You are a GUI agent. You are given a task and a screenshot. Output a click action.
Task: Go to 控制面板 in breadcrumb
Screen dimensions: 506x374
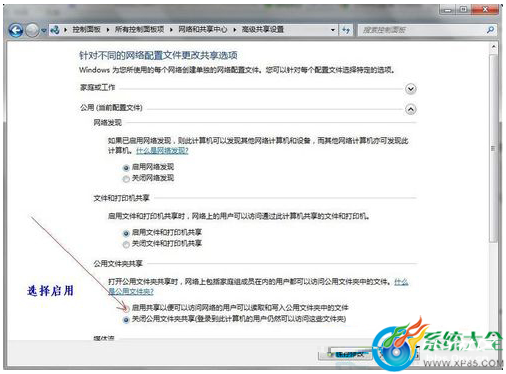[87, 30]
